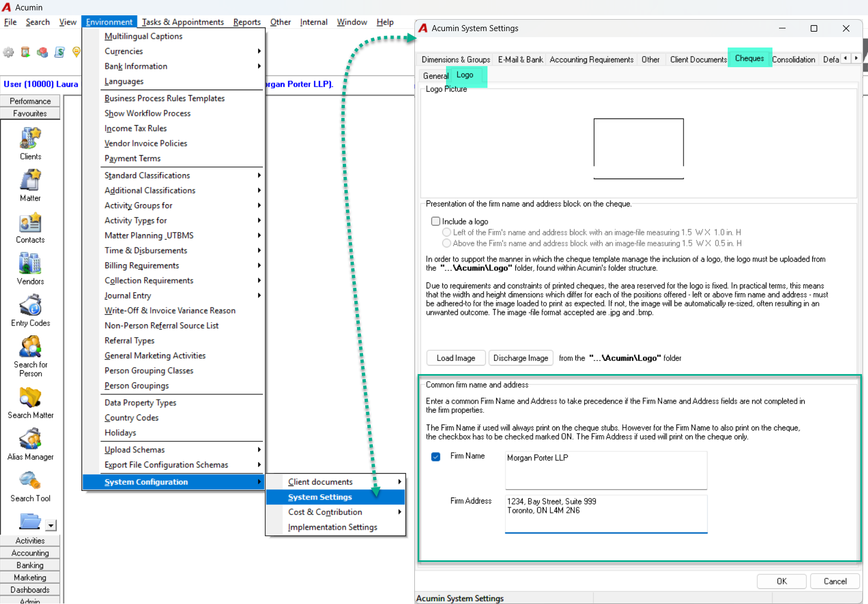Viewport: 868px width, 604px height.
Task: Select logo Left of the Firm's name option
Action: [x=447, y=232]
